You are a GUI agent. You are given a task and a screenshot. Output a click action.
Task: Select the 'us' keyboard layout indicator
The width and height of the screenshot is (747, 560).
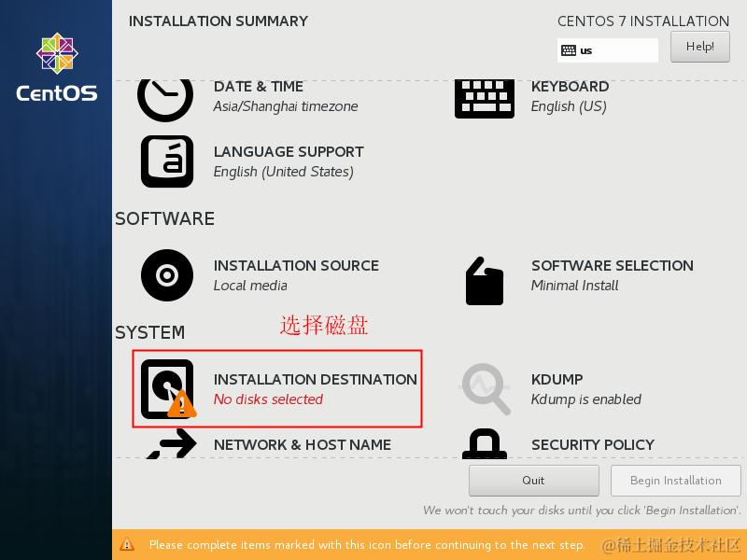[x=608, y=50]
